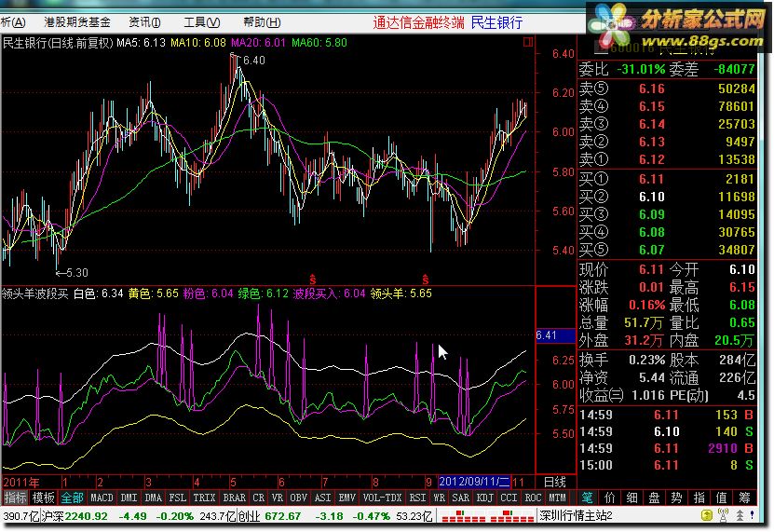Switch indicator to KDJ
The image size is (774, 532).
tap(484, 498)
